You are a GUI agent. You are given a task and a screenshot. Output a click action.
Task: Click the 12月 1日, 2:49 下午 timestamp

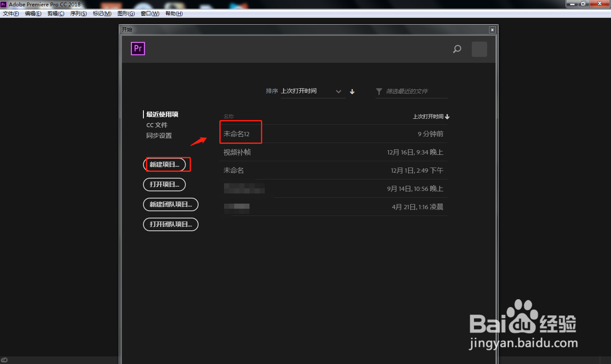click(417, 171)
